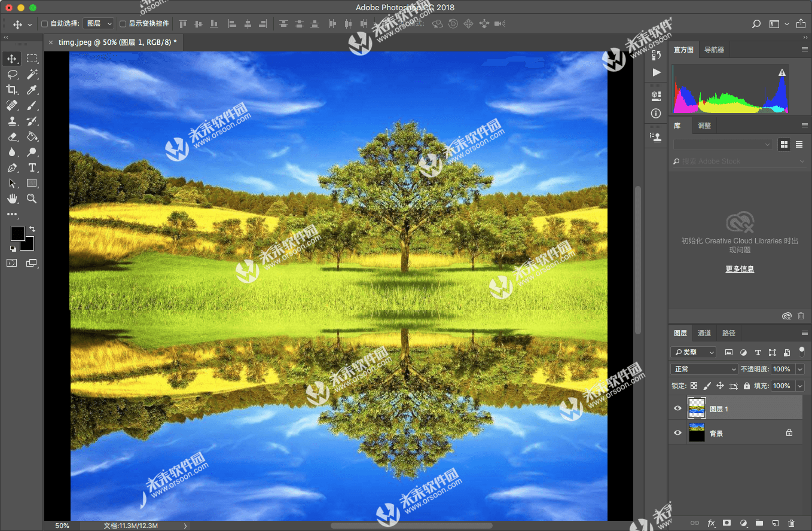Toggle layer filtering switch on or off
This screenshot has height=531, width=812.
coord(802,351)
